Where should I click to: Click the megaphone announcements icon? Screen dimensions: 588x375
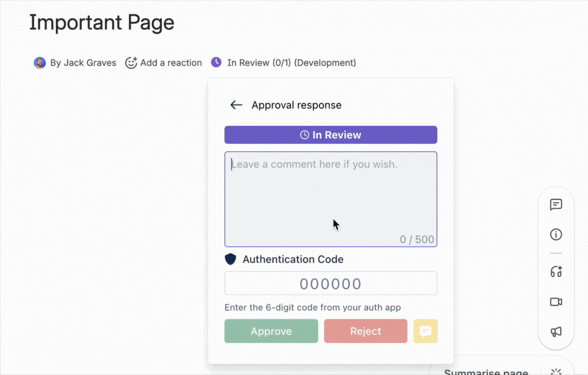tap(556, 332)
